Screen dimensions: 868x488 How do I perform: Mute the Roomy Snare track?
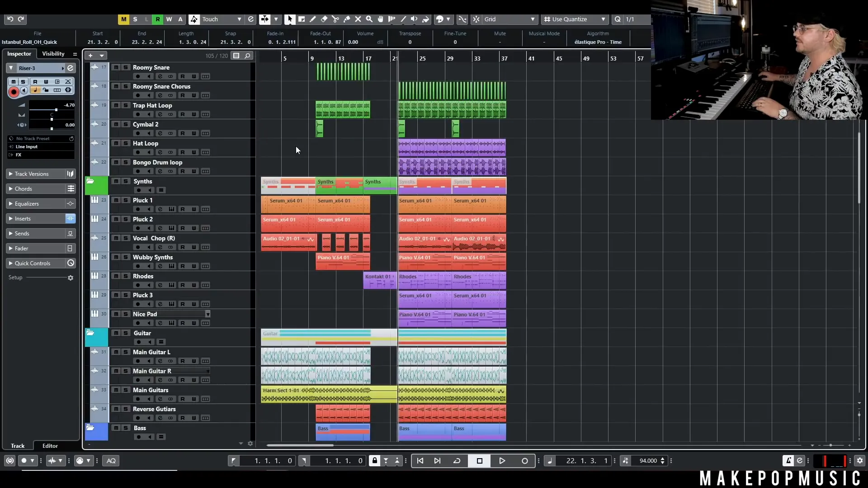(116, 67)
